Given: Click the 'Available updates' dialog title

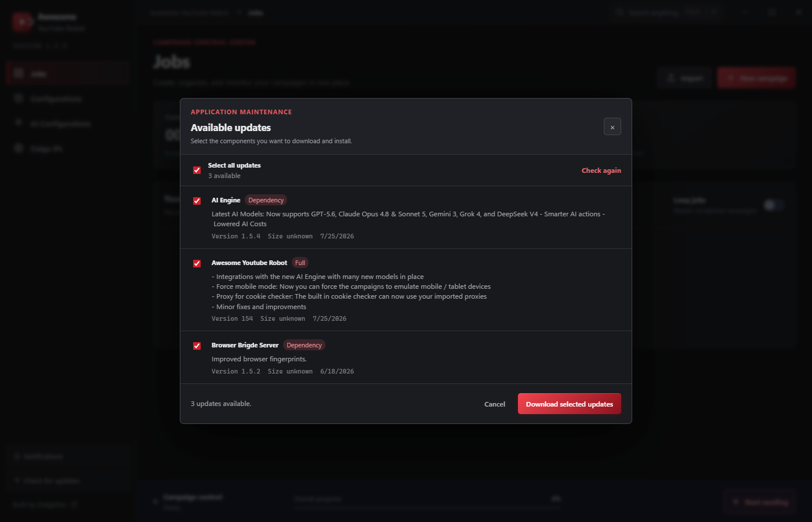Looking at the screenshot, I should (231, 128).
